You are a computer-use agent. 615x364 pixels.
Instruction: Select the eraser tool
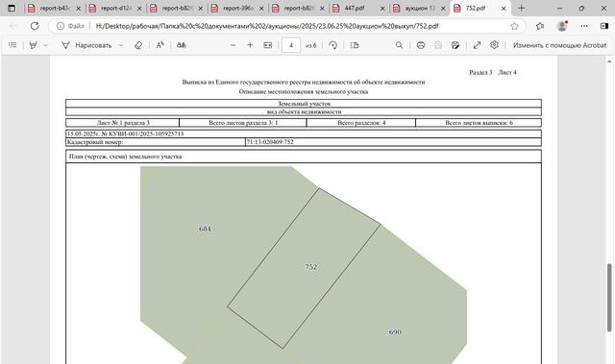click(x=138, y=45)
